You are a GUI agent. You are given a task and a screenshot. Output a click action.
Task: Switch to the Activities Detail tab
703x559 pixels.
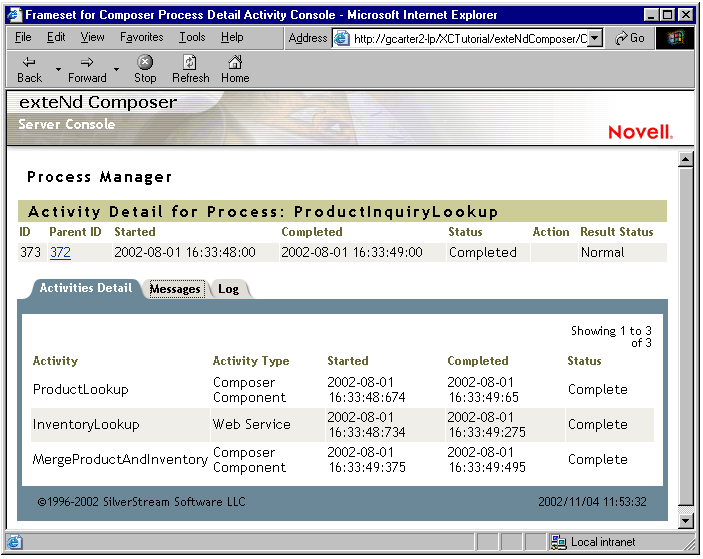click(x=86, y=288)
